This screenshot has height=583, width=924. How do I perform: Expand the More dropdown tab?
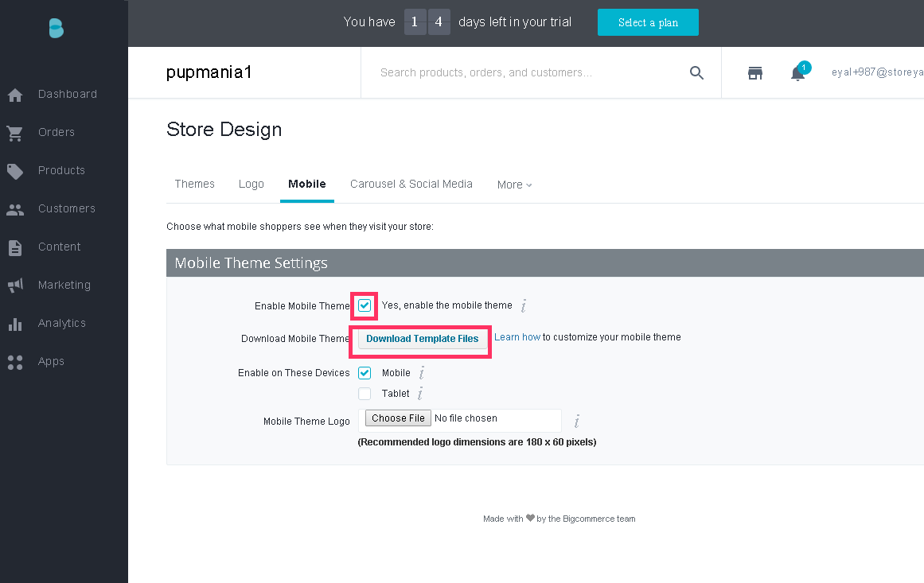(514, 185)
